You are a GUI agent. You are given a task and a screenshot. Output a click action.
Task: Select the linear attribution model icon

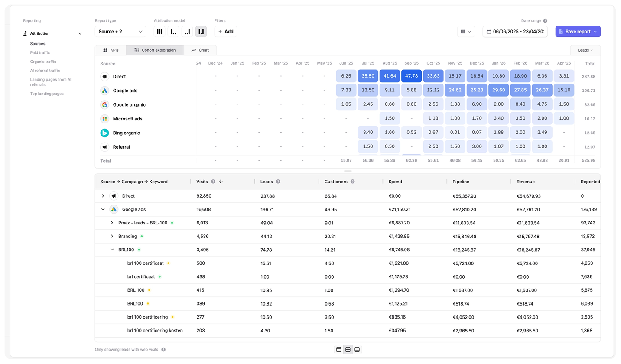pyautogui.click(x=159, y=32)
